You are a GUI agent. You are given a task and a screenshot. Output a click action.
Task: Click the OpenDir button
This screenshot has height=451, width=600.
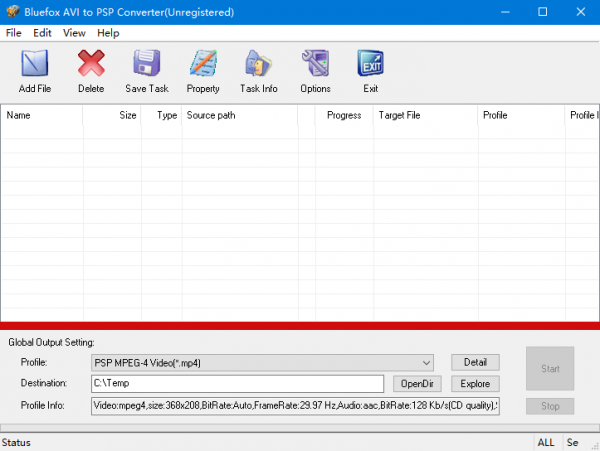417,384
